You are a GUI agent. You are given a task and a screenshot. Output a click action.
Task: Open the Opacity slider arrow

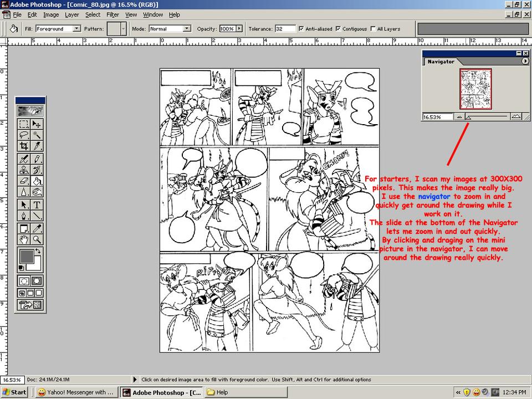pos(239,29)
